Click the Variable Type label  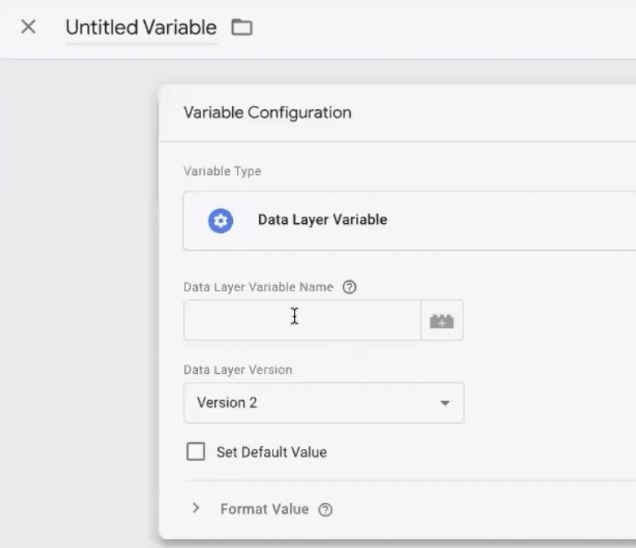click(x=222, y=171)
